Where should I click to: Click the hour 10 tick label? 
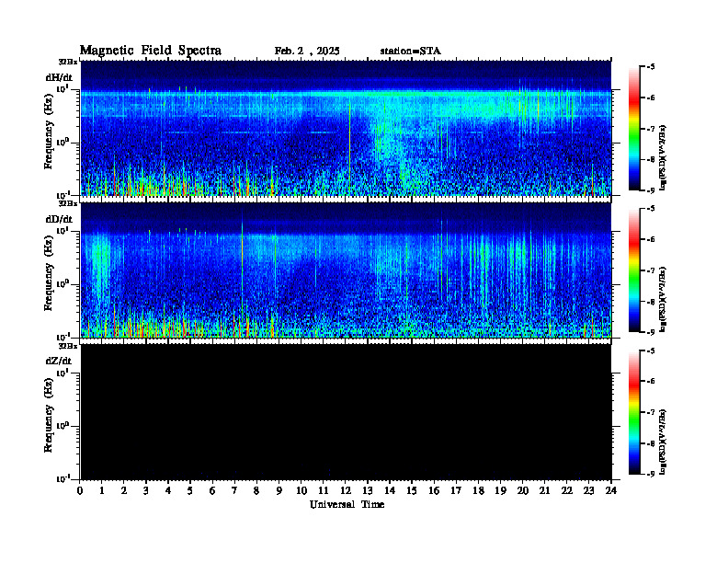[x=301, y=491]
